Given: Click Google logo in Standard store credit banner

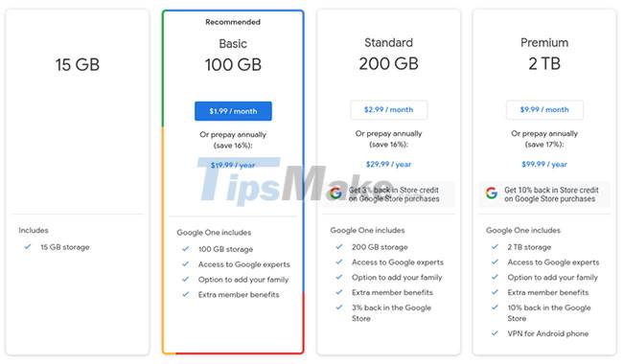Looking at the screenshot, I should (x=335, y=193).
